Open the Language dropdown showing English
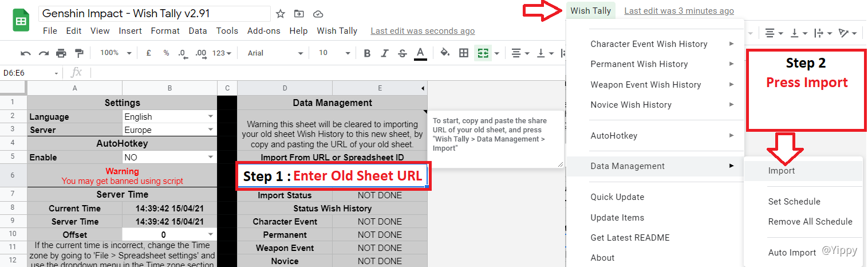The height and width of the screenshot is (267, 868). 210,117
